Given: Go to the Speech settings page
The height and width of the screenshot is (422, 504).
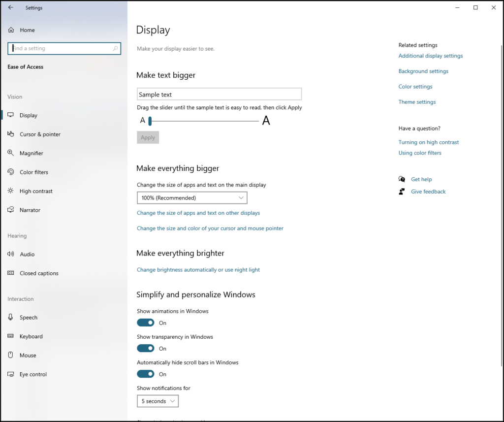Looking at the screenshot, I should [x=28, y=318].
